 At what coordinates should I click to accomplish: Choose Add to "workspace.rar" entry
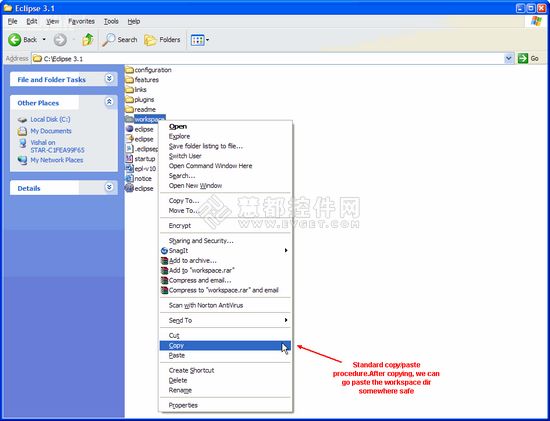(x=225, y=270)
